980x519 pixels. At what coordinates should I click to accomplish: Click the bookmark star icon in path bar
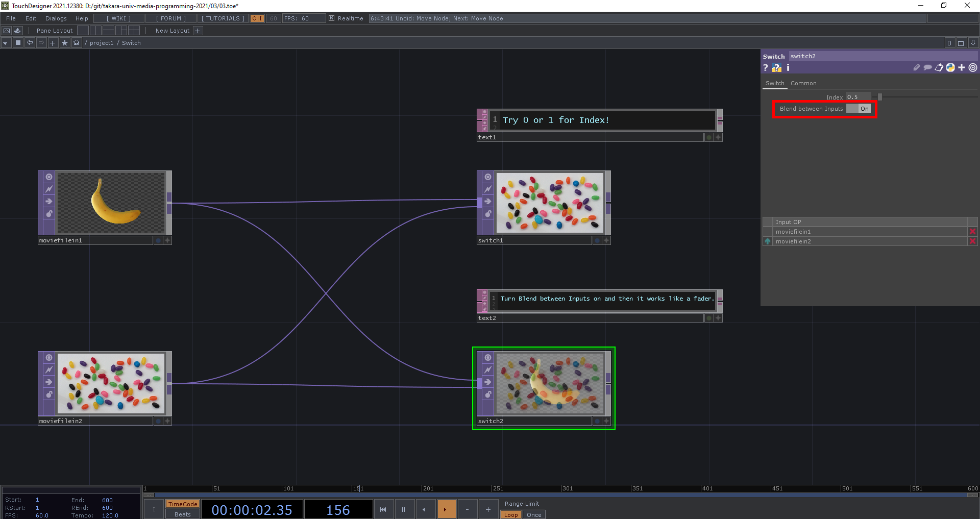pos(64,43)
